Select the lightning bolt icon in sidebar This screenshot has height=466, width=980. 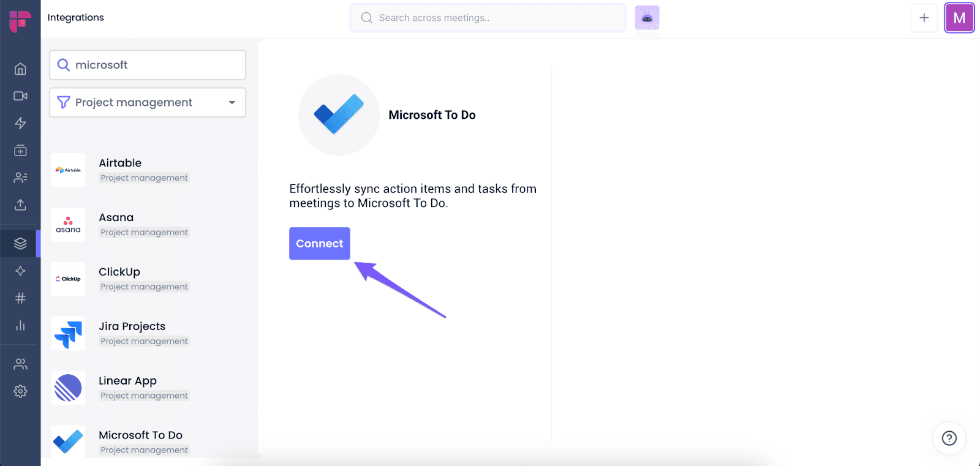click(x=20, y=123)
